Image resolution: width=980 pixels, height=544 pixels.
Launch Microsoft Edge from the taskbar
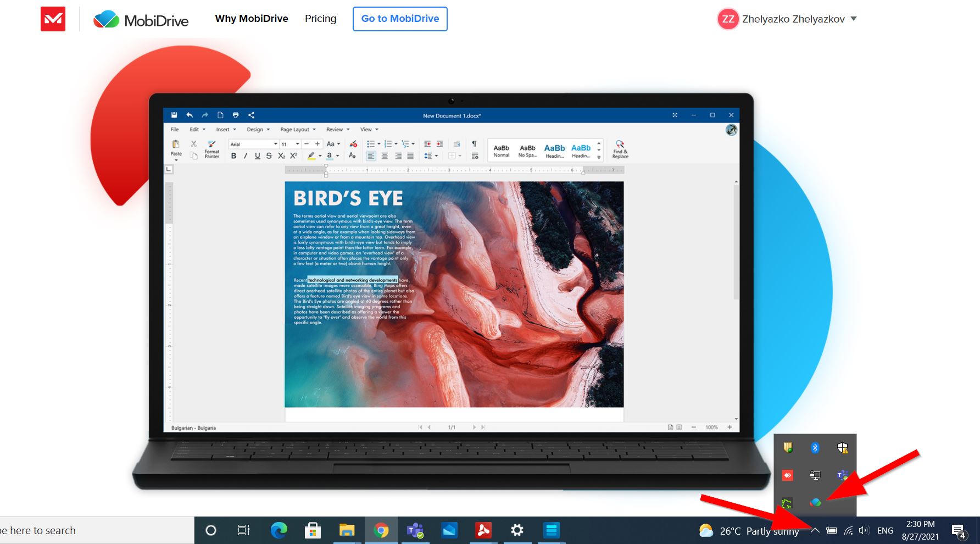click(x=279, y=530)
